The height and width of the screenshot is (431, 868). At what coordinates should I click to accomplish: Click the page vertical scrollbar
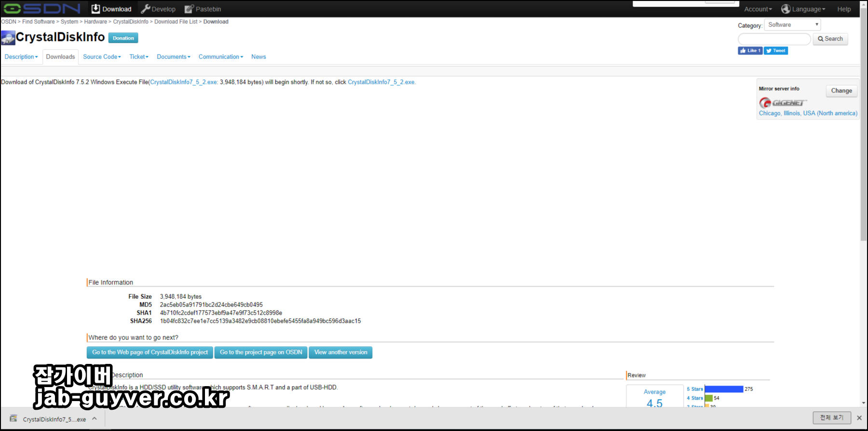[x=864, y=125]
